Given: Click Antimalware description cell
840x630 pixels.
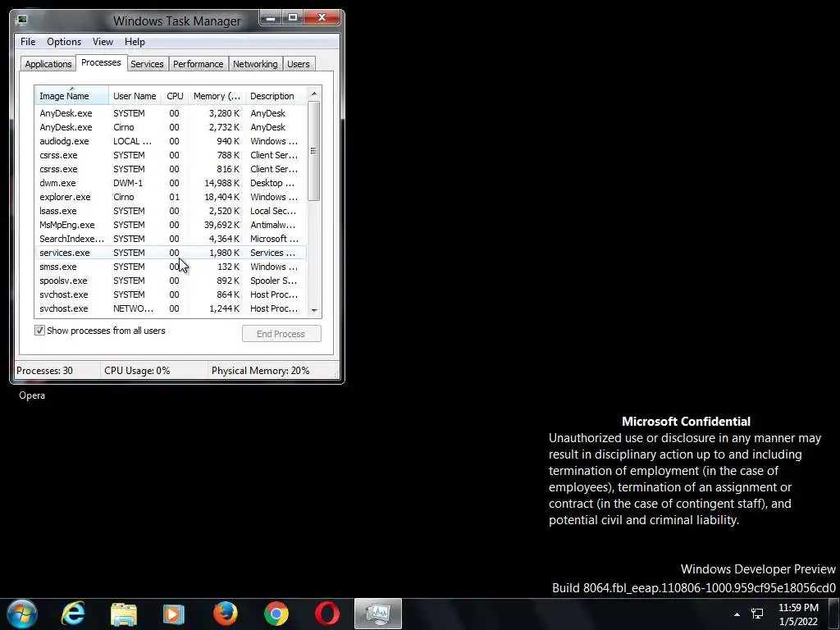Looking at the screenshot, I should pos(272,225).
